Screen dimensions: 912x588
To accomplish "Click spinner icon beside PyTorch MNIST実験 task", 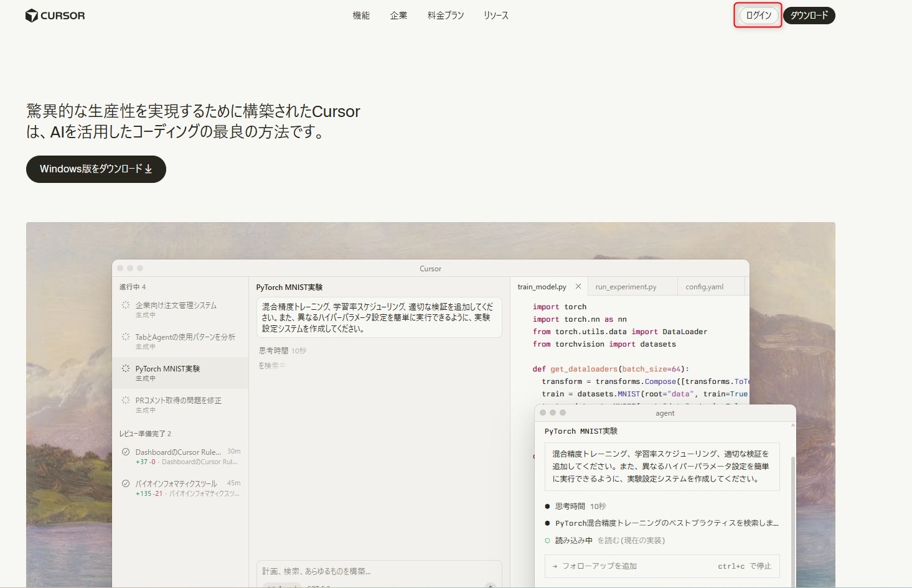I will tap(126, 369).
